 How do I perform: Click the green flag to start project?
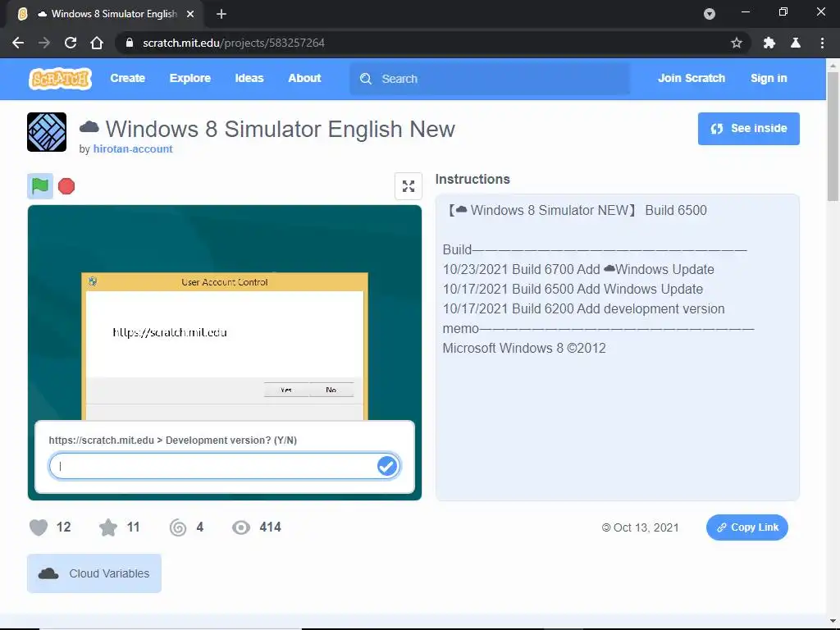[x=40, y=186]
